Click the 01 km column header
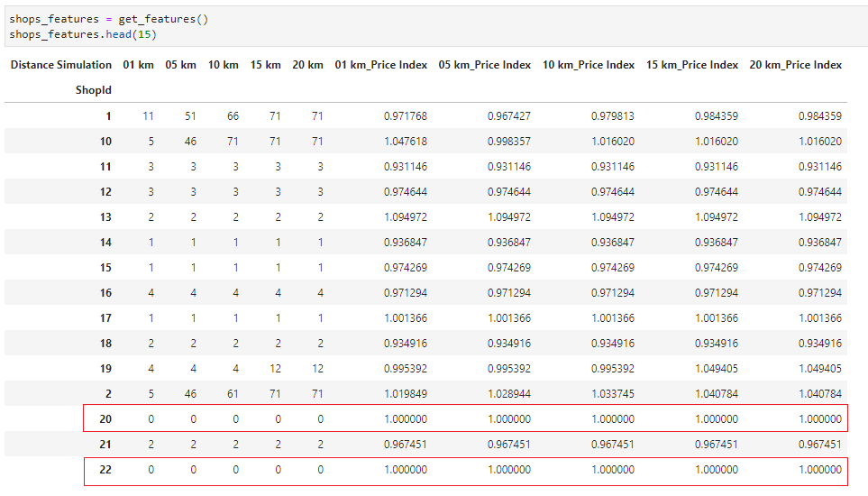The height and width of the screenshot is (496, 868). 139,65
